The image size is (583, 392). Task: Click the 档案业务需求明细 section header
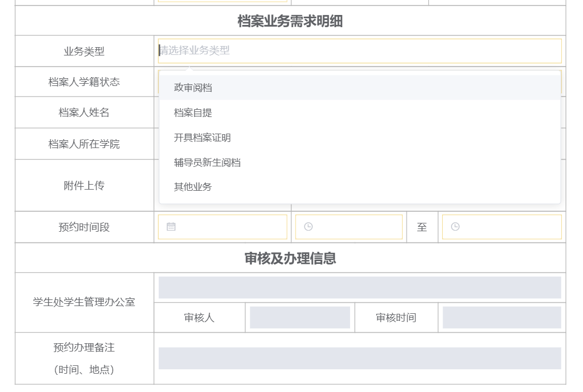[x=290, y=21]
